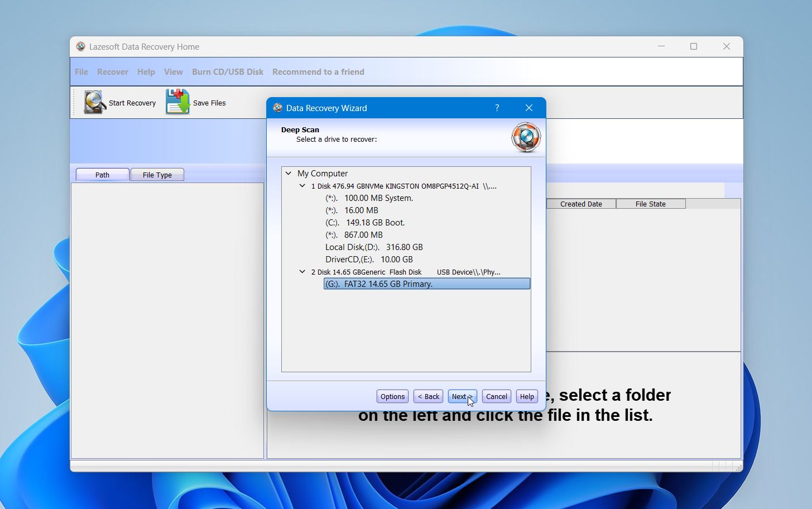Open Save Files using its toolbar icon
Image resolution: width=812 pixels, height=509 pixels.
tap(176, 102)
